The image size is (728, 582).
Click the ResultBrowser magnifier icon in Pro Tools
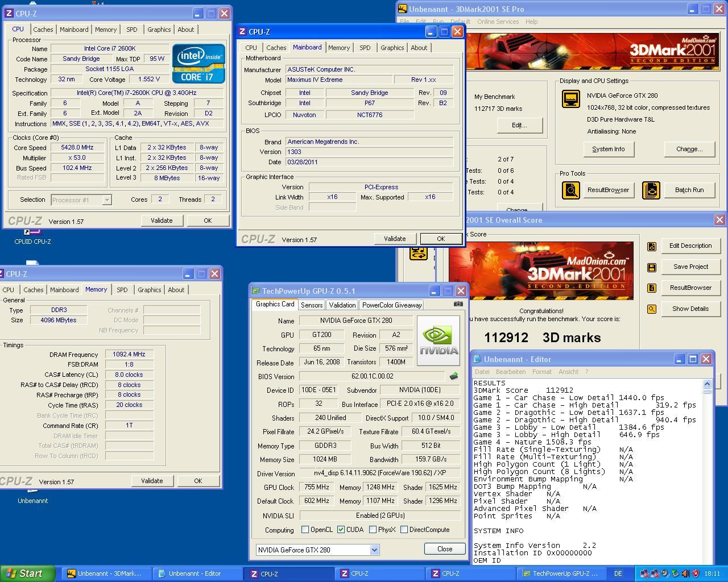point(570,190)
